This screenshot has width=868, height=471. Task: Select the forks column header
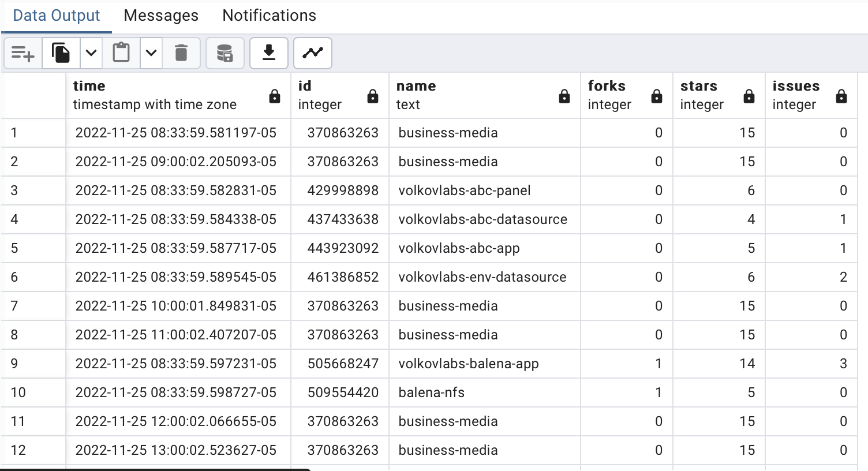(x=627, y=95)
